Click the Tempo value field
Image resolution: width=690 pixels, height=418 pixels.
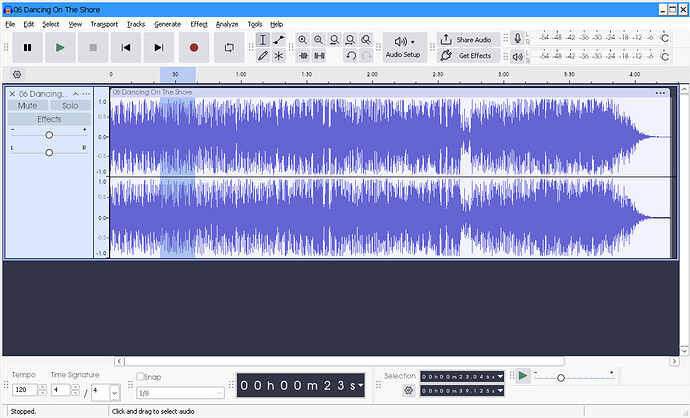(x=25, y=390)
